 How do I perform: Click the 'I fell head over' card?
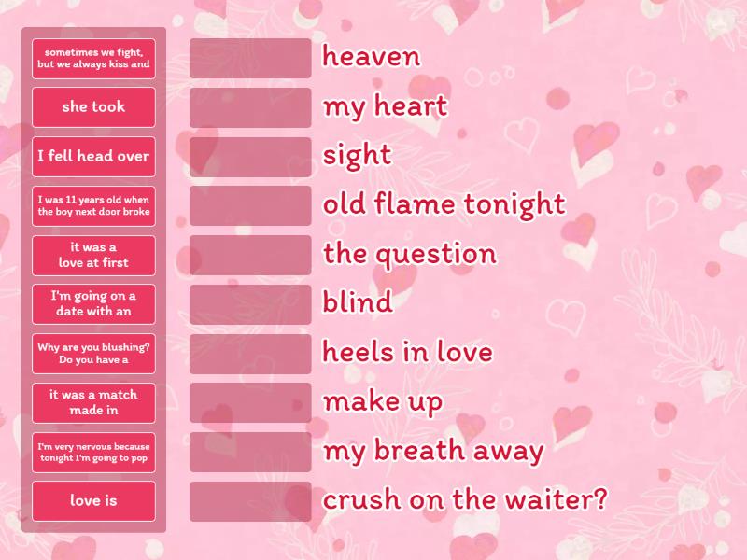[92, 156]
